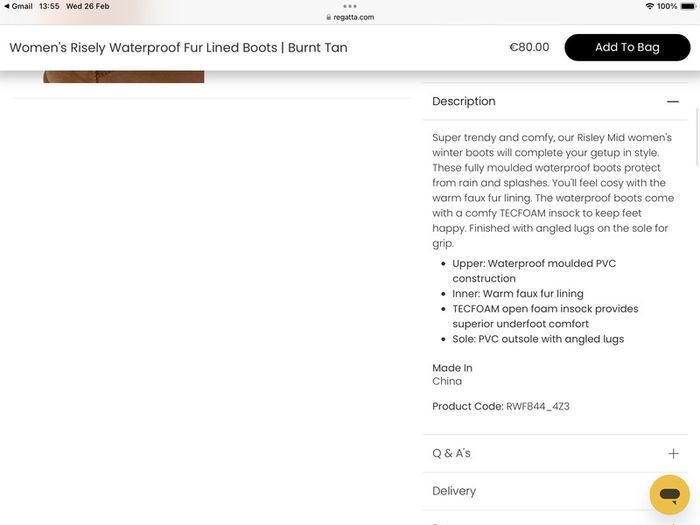Screen dimensions: 700x525
Task: Click the €80.00 price label
Action: point(529,47)
